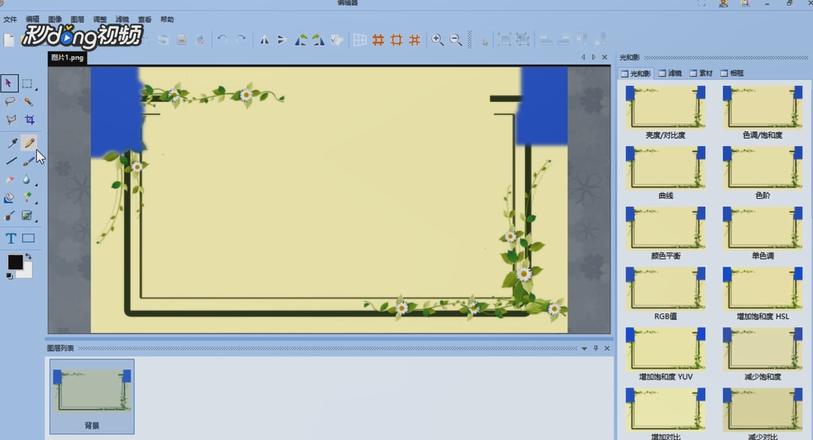Select the RGB值 effect thumbnail
813x440 pixels.
pyautogui.click(x=665, y=289)
